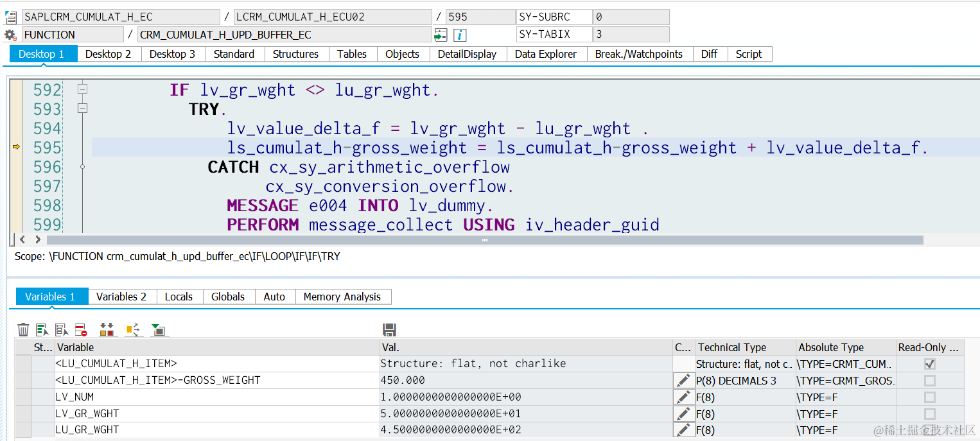Image resolution: width=980 pixels, height=441 pixels.
Task: Toggle Read-Only checkbox for GROSS_WEIGHT row
Action: coord(929,381)
